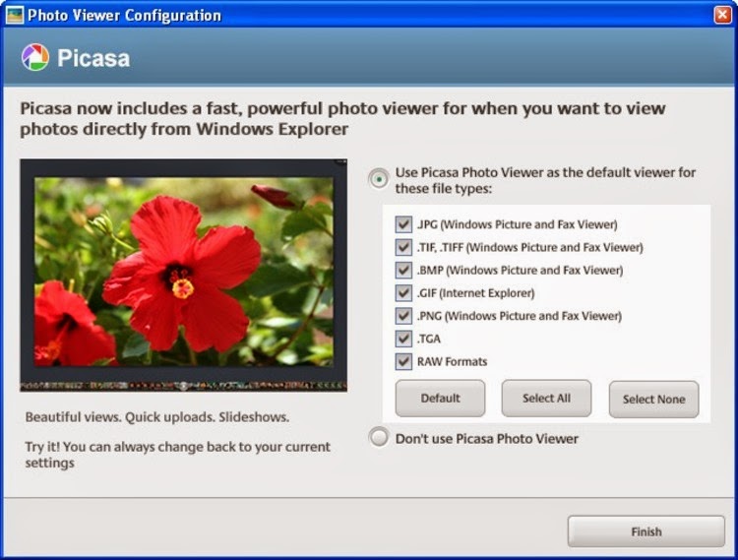The width and height of the screenshot is (738, 560).
Task: Toggle the .PNG file type checkbox
Action: point(403,315)
